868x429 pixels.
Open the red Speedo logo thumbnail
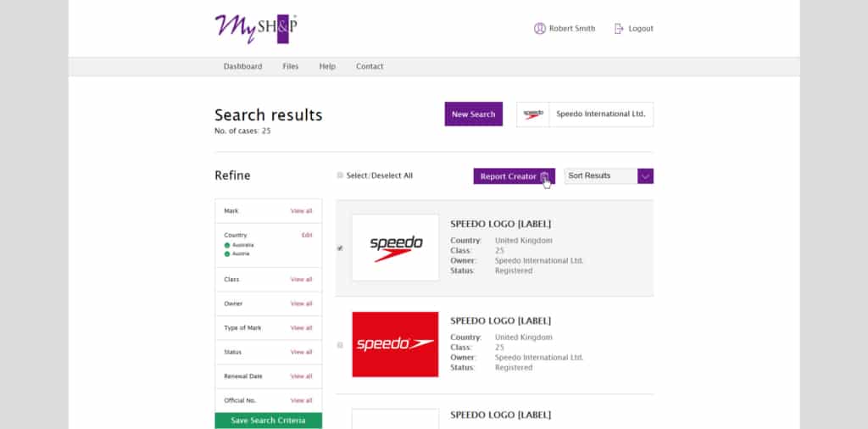(x=395, y=344)
